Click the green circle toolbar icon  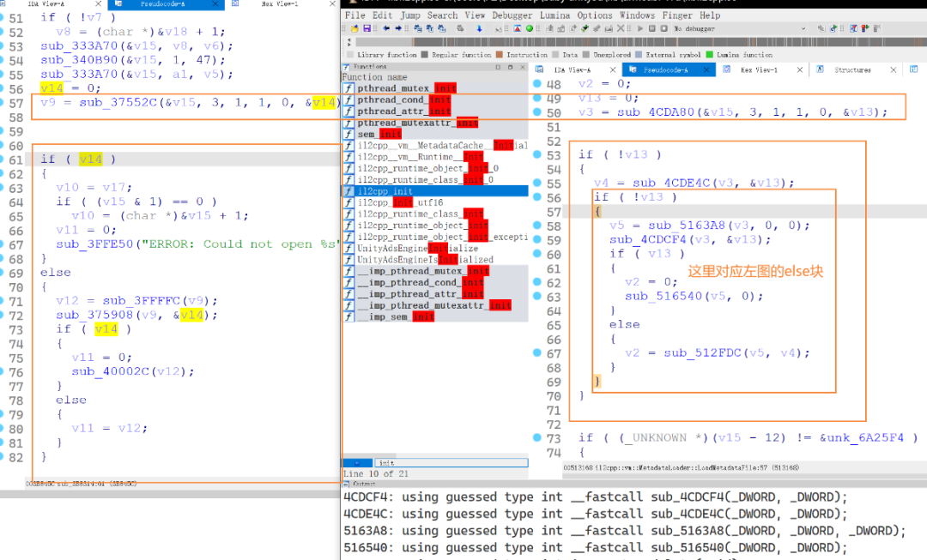(x=529, y=28)
